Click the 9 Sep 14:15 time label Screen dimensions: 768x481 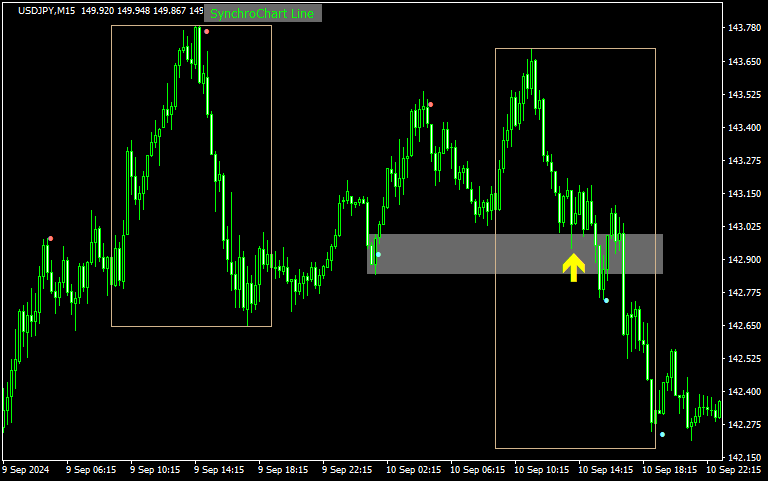(x=218, y=469)
